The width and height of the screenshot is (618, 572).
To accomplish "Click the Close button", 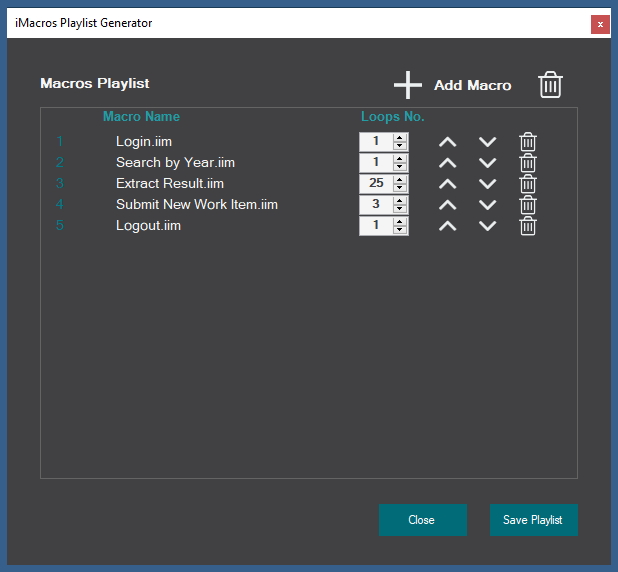I will (x=423, y=520).
